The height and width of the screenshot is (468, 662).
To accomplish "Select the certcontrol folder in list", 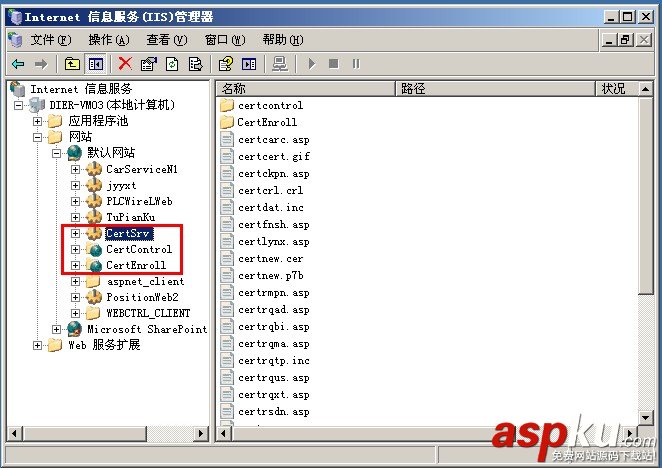I will 270,105.
